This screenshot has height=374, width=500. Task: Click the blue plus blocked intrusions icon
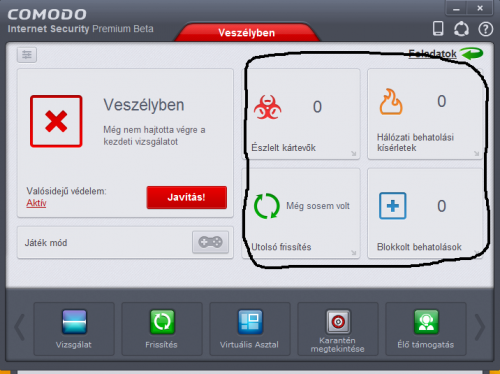[x=393, y=206]
